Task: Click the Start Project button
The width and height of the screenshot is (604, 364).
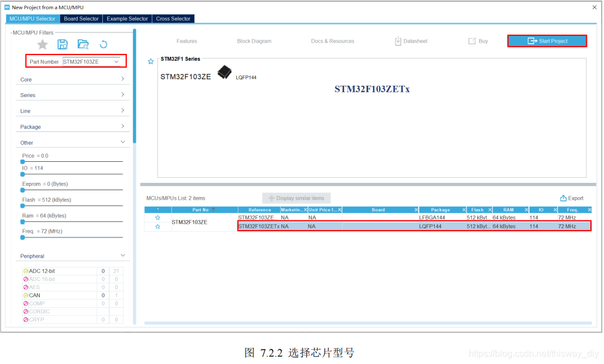Action: (x=547, y=41)
